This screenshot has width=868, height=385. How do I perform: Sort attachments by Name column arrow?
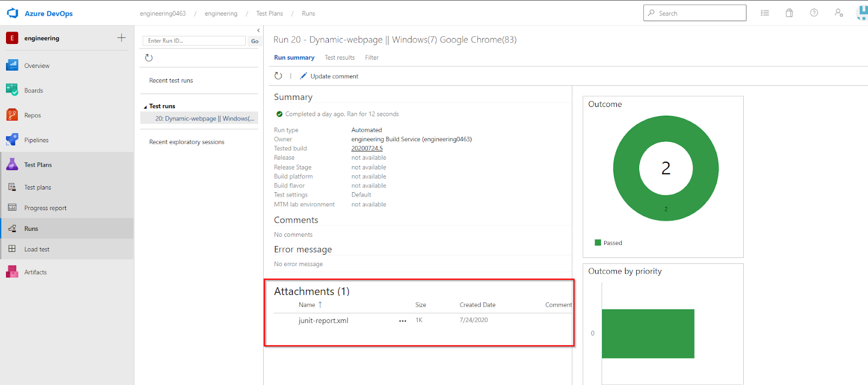tap(320, 305)
